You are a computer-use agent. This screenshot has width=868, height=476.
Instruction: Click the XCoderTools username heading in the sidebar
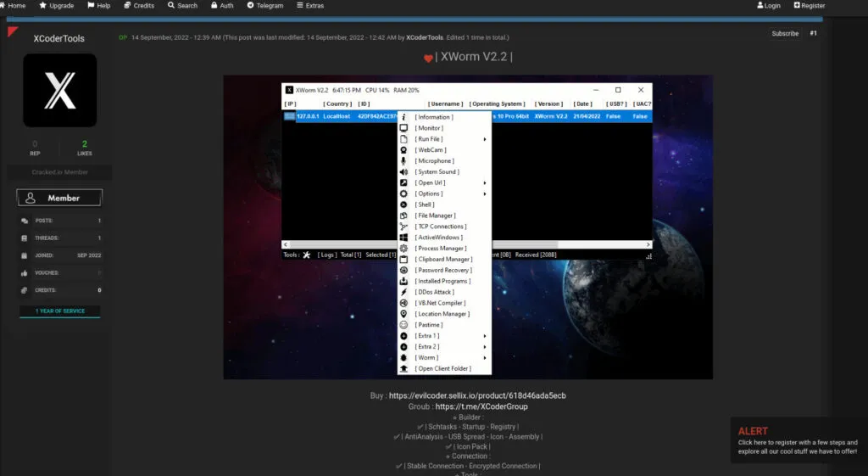58,38
